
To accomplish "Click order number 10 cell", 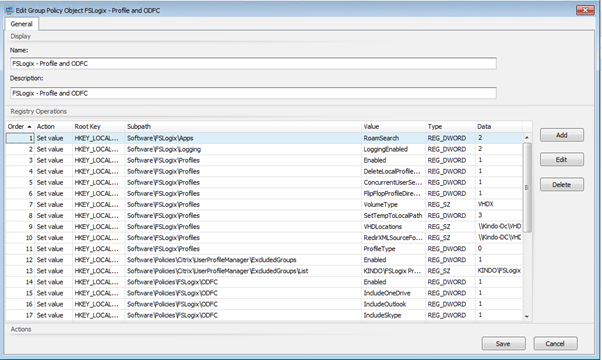I will coord(20,238).
